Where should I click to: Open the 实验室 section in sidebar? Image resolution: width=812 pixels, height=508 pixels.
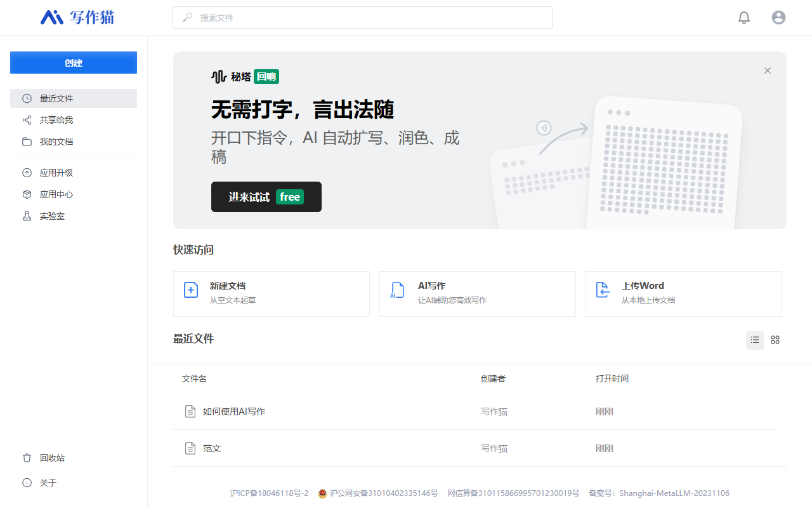pos(51,216)
